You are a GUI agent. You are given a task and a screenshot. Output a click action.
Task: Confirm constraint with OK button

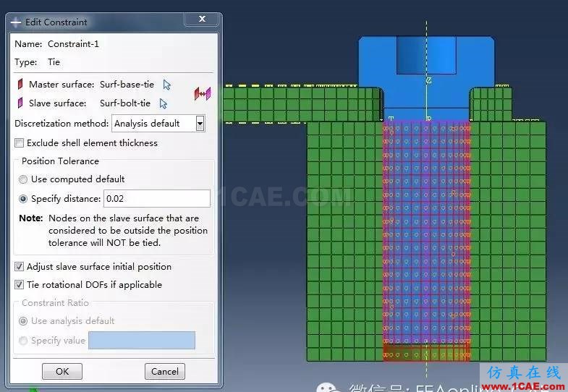(x=62, y=371)
